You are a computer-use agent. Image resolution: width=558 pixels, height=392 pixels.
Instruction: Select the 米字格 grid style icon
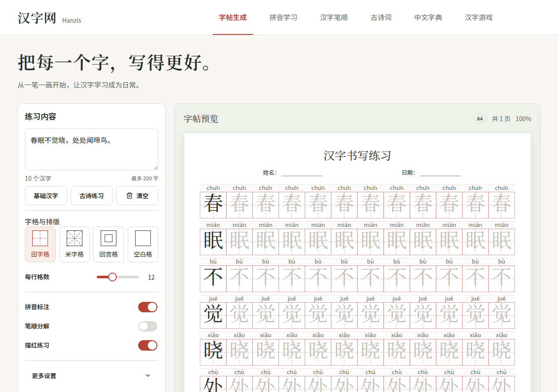[x=75, y=238]
